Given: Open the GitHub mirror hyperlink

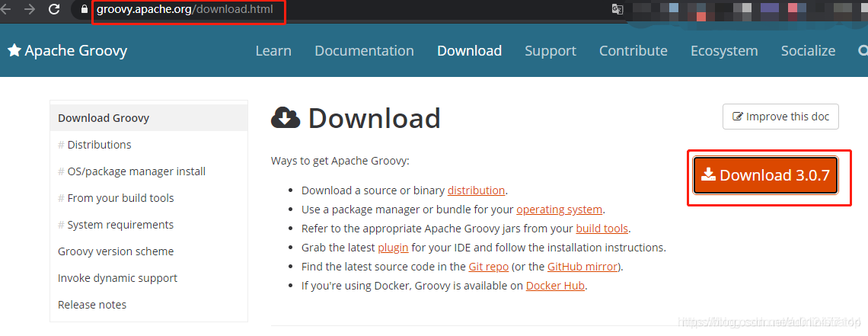Looking at the screenshot, I should point(582,267).
